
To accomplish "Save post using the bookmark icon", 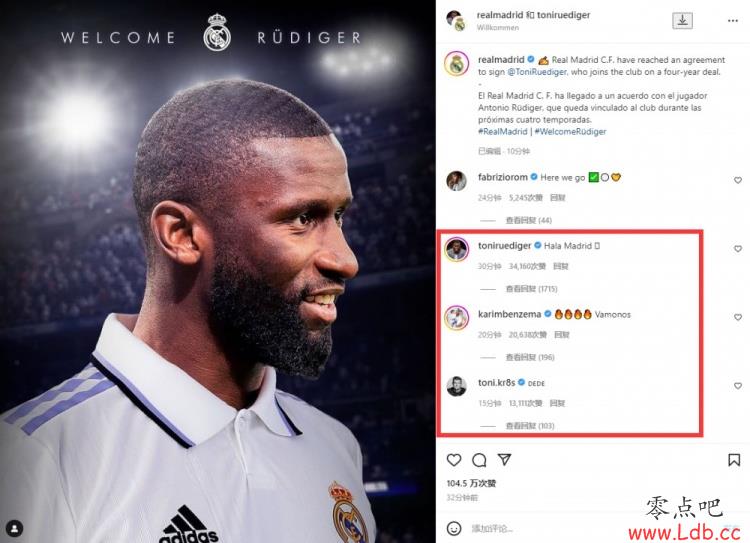I will [x=734, y=460].
